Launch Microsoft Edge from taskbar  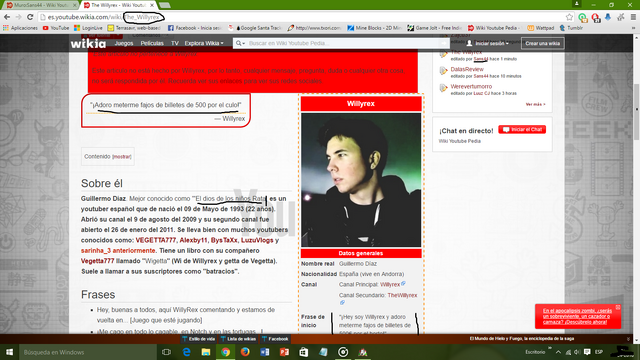click(187, 352)
